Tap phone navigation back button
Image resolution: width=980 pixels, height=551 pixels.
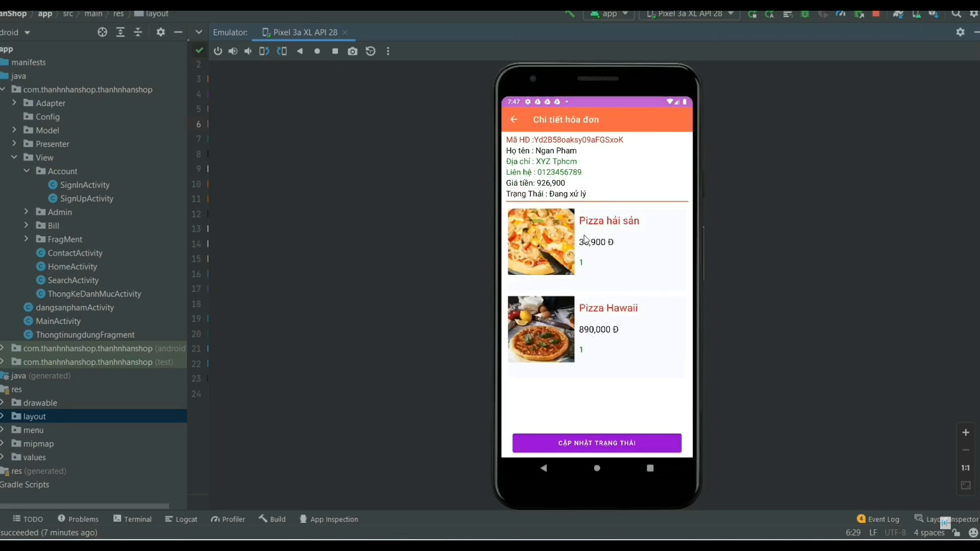(544, 468)
